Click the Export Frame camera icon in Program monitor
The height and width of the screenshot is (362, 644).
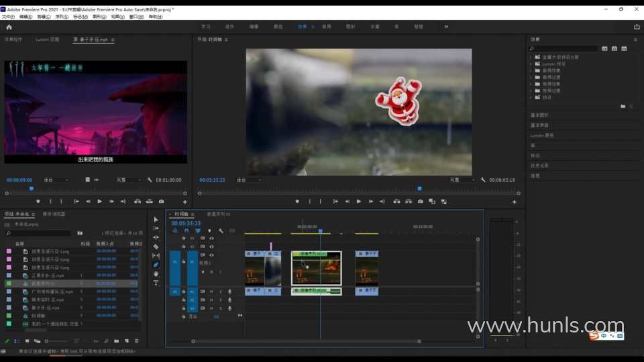pos(420,201)
